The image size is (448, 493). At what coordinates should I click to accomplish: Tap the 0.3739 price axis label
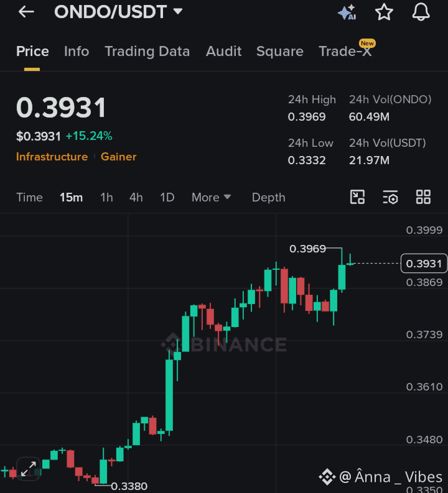tap(424, 334)
